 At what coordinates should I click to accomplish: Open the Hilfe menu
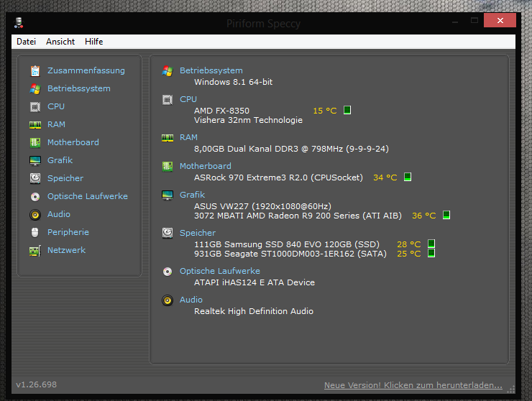tap(94, 42)
